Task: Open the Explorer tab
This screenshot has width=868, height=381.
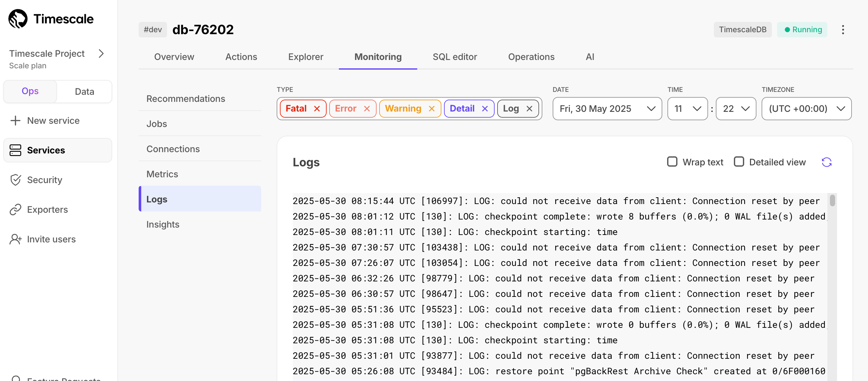Action: 306,57
